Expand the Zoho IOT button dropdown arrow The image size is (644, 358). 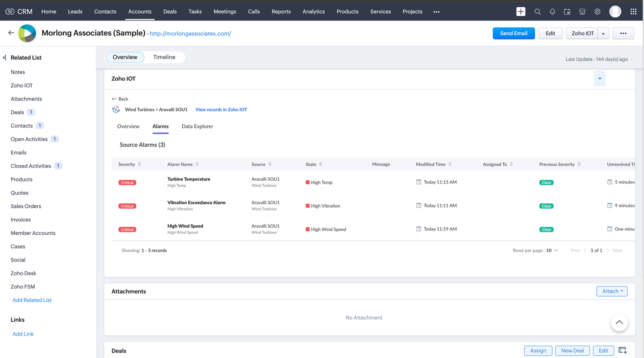603,33
